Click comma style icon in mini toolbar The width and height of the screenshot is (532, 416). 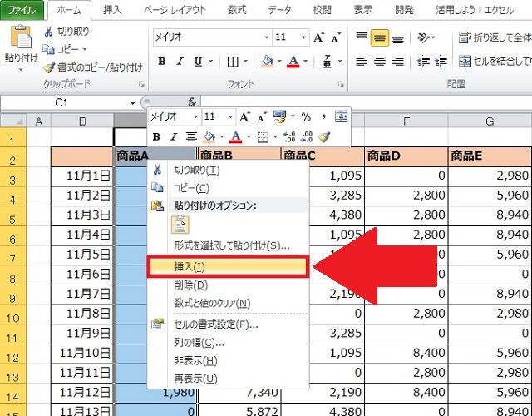click(x=324, y=117)
